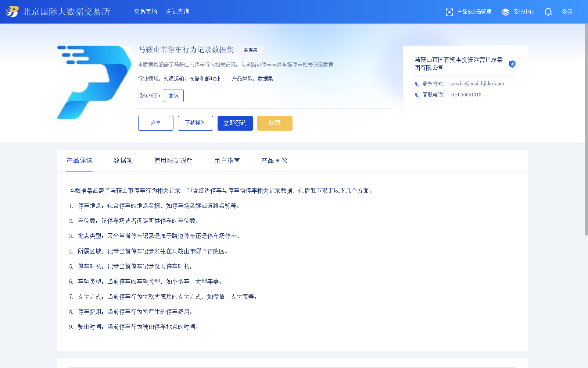Click company name 马鞍山市国有资本投资运营控股集团有限公司

pos(459,64)
